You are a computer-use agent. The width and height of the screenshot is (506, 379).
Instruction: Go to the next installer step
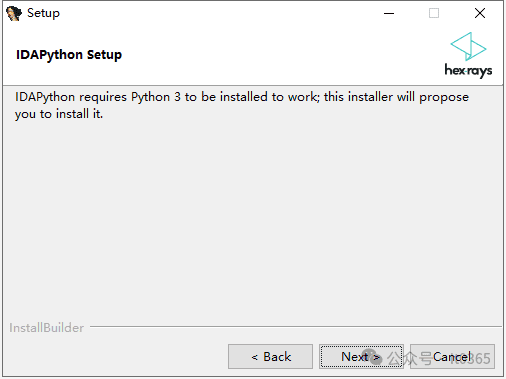click(361, 357)
